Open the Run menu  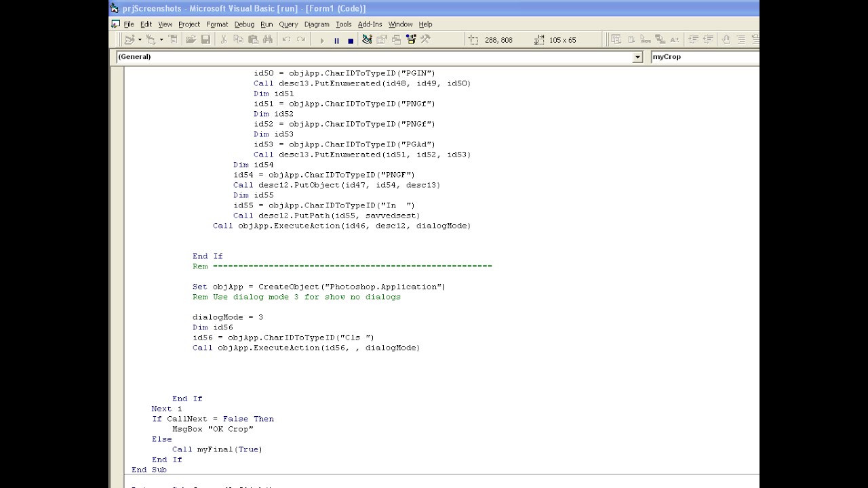(x=267, y=24)
